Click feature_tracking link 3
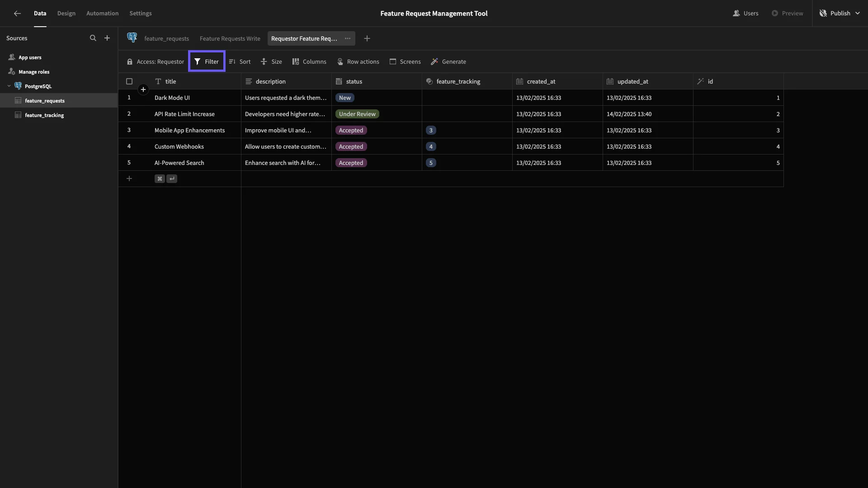 click(x=431, y=130)
